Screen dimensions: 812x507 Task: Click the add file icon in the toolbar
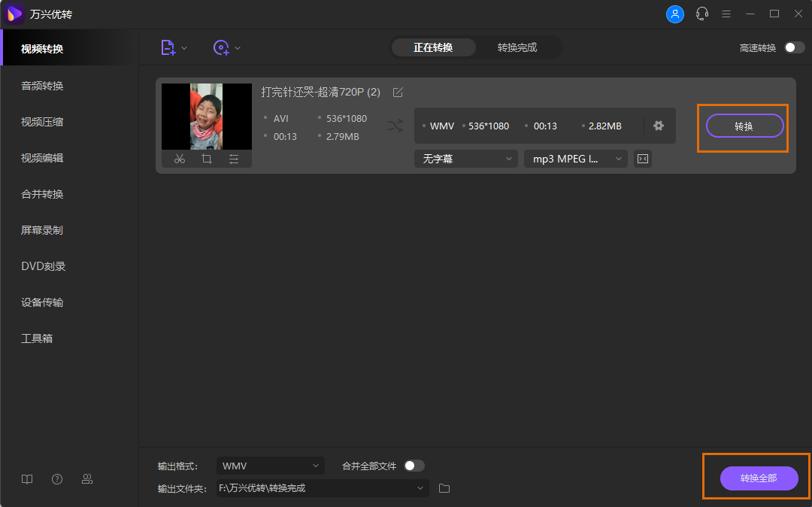[168, 47]
